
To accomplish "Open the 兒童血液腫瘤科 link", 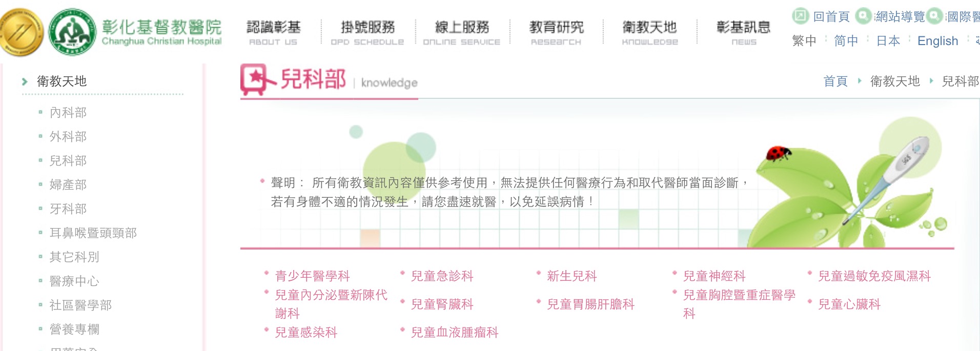I will click(x=454, y=333).
